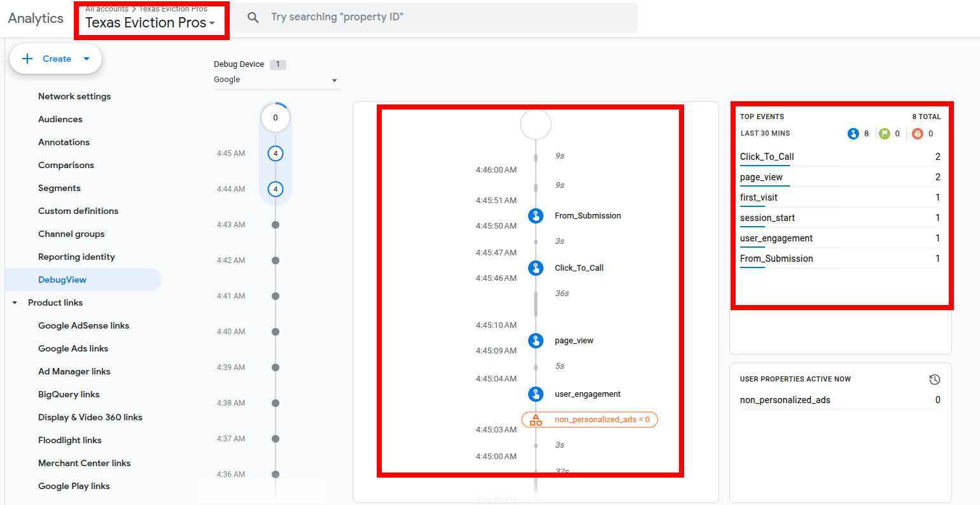Select the 4:40 AM minute marker
Image resolution: width=980 pixels, height=505 pixels.
pyautogui.click(x=276, y=332)
